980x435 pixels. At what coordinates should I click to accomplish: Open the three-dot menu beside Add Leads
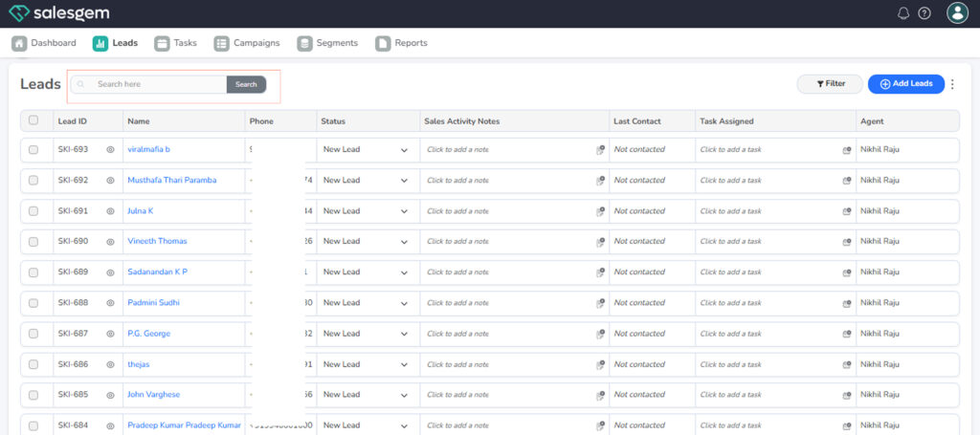pos(952,84)
